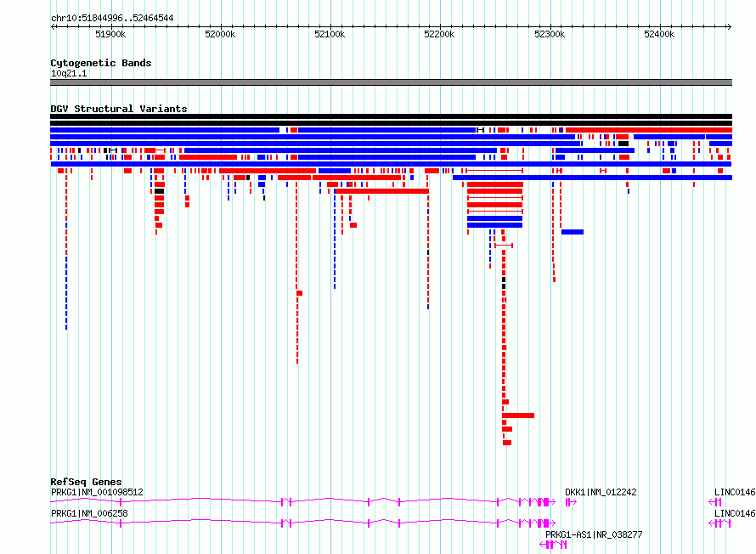Click the DKK1 gene exon glyph
This screenshot has height=554, width=756.
(571, 502)
